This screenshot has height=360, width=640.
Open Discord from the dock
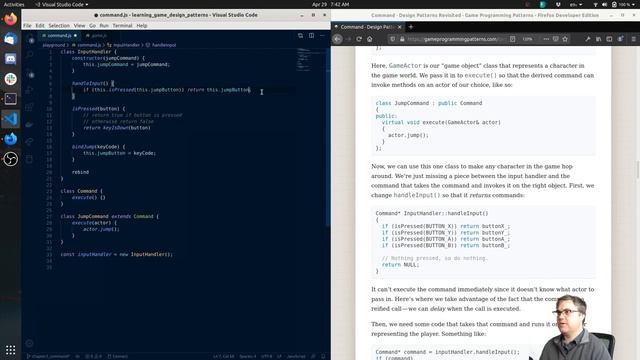click(11, 59)
